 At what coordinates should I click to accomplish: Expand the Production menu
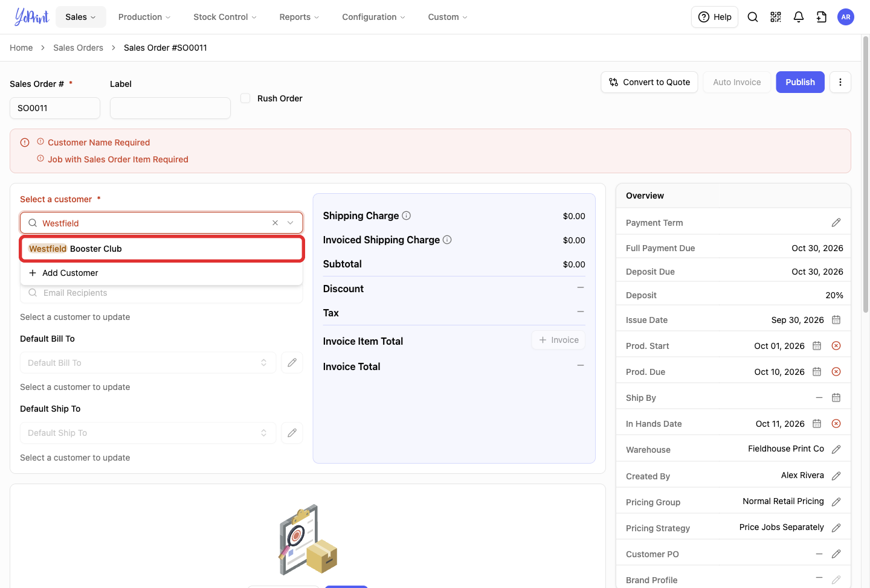pyautogui.click(x=144, y=17)
